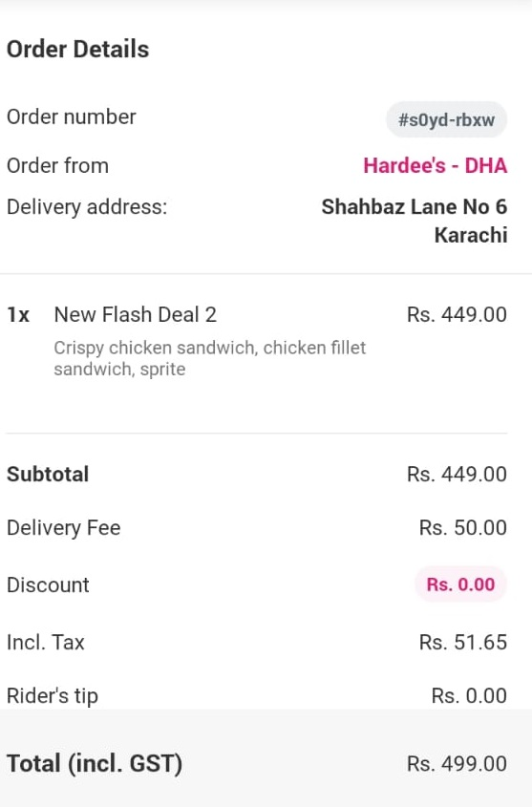Image resolution: width=532 pixels, height=807 pixels.
Task: Click the Discount label
Action: click(48, 584)
